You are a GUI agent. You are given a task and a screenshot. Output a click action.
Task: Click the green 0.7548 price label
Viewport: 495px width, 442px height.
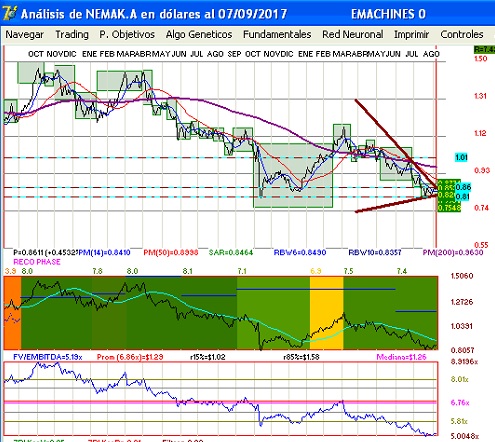[449, 208]
